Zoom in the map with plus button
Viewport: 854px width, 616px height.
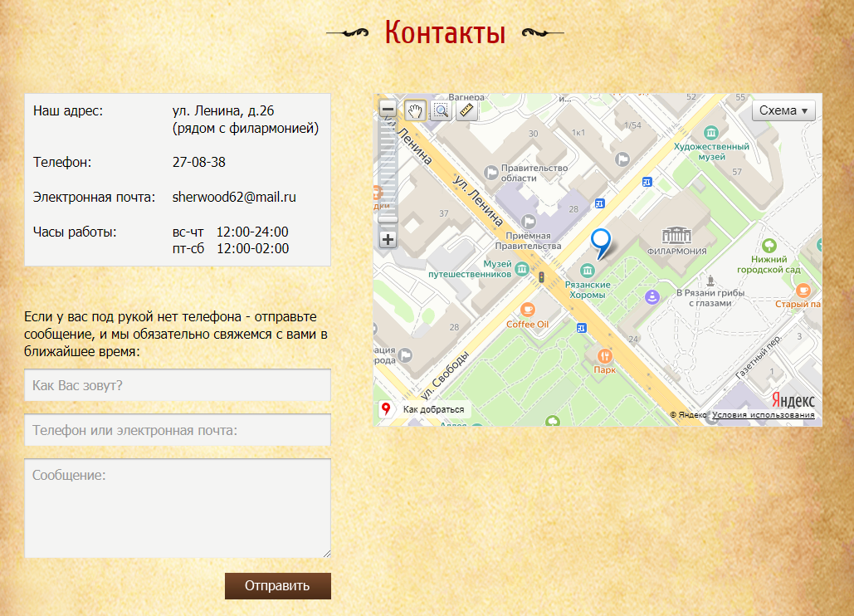click(388, 240)
